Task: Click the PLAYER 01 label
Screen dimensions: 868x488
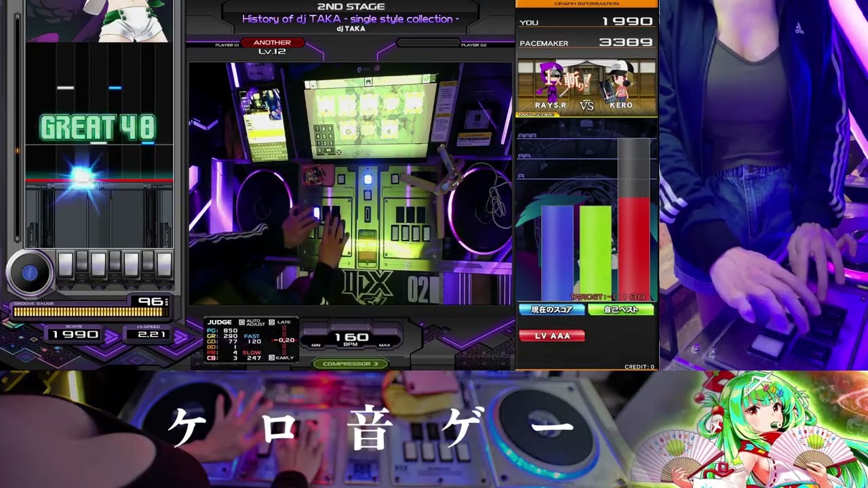Action: (x=227, y=45)
